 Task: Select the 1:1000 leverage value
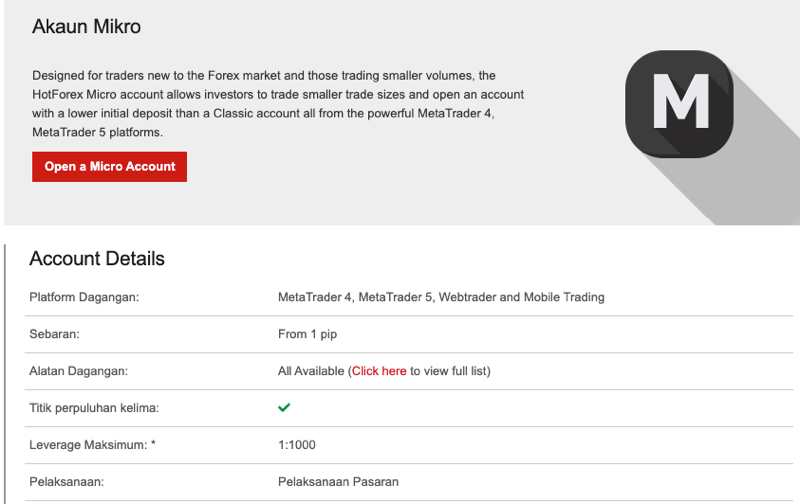point(296,445)
